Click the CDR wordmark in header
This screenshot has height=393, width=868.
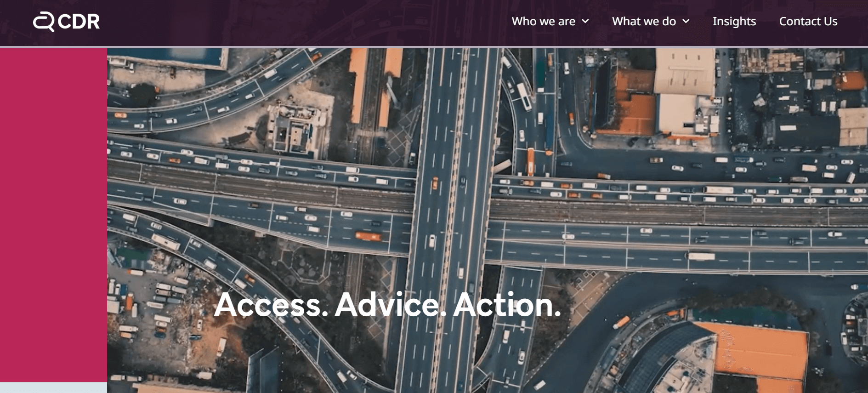coord(79,22)
